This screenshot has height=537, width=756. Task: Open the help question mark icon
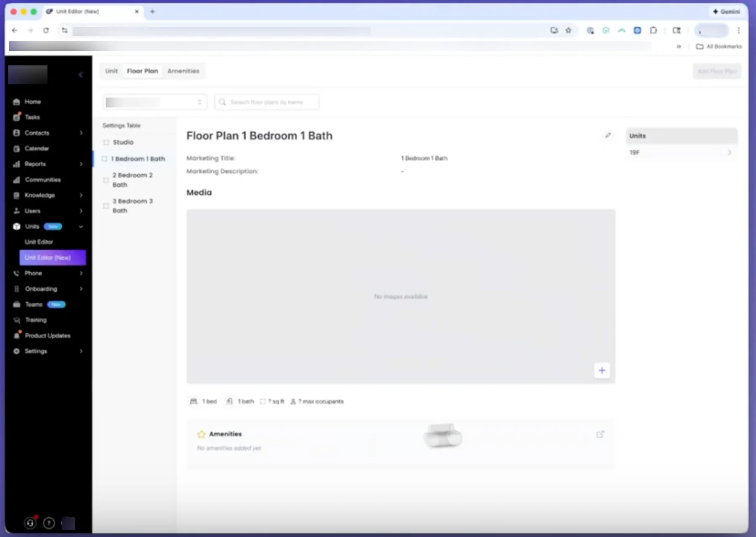[49, 523]
